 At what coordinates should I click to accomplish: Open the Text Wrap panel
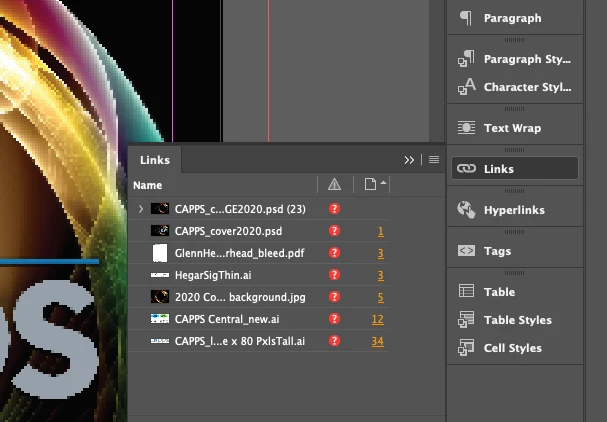[515, 128]
